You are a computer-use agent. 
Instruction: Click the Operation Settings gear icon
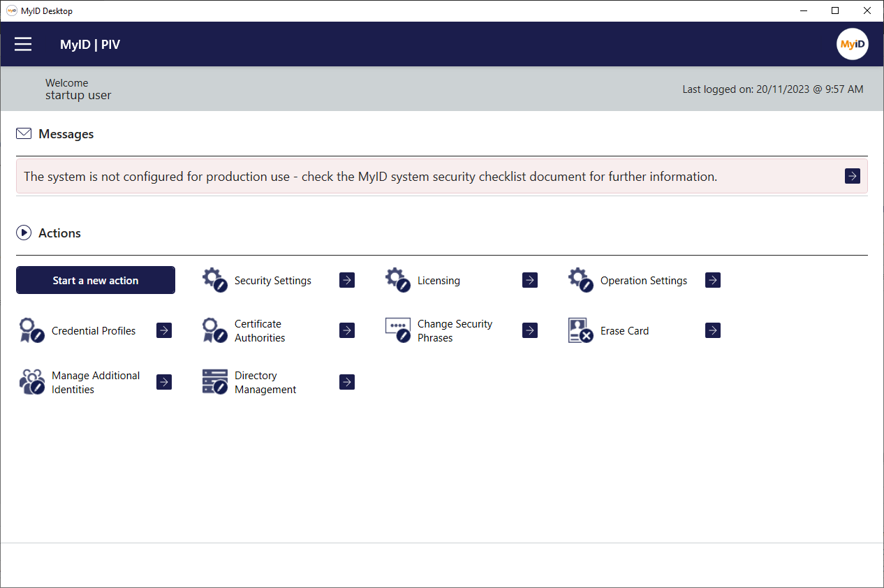click(581, 279)
